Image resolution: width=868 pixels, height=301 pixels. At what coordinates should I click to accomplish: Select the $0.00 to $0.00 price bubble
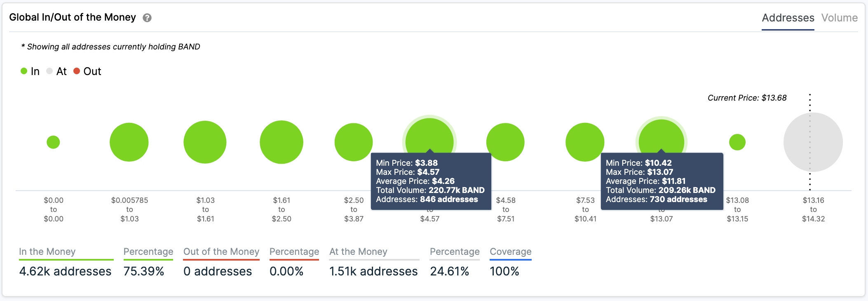[53, 142]
